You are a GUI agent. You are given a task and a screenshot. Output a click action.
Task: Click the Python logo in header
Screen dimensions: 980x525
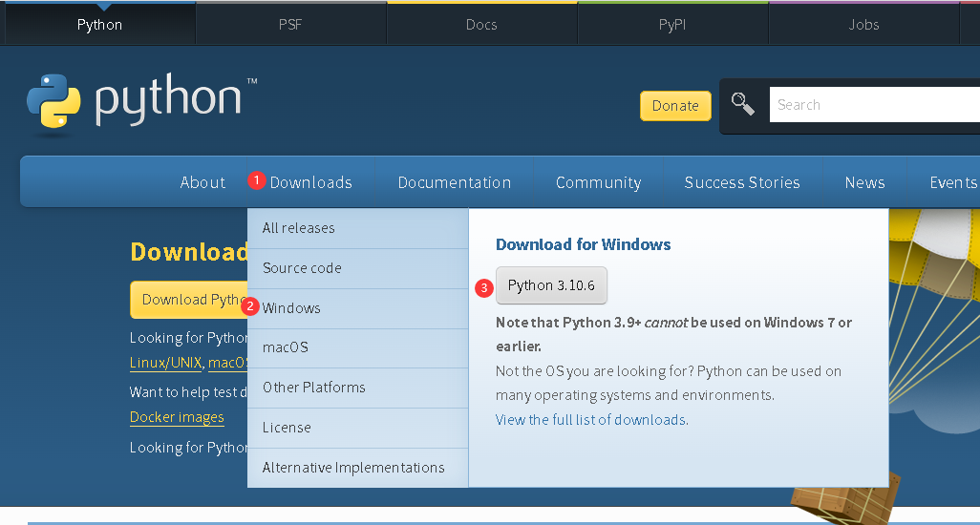click(141, 103)
